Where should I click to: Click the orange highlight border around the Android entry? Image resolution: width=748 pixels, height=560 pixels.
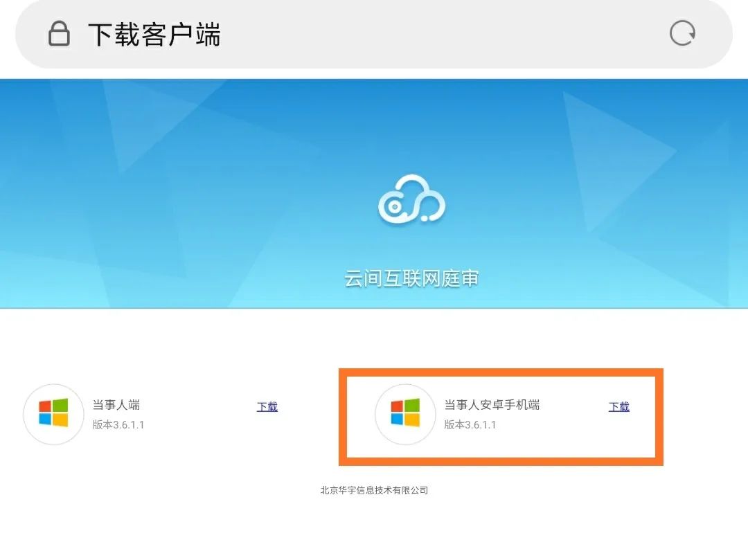click(x=501, y=372)
